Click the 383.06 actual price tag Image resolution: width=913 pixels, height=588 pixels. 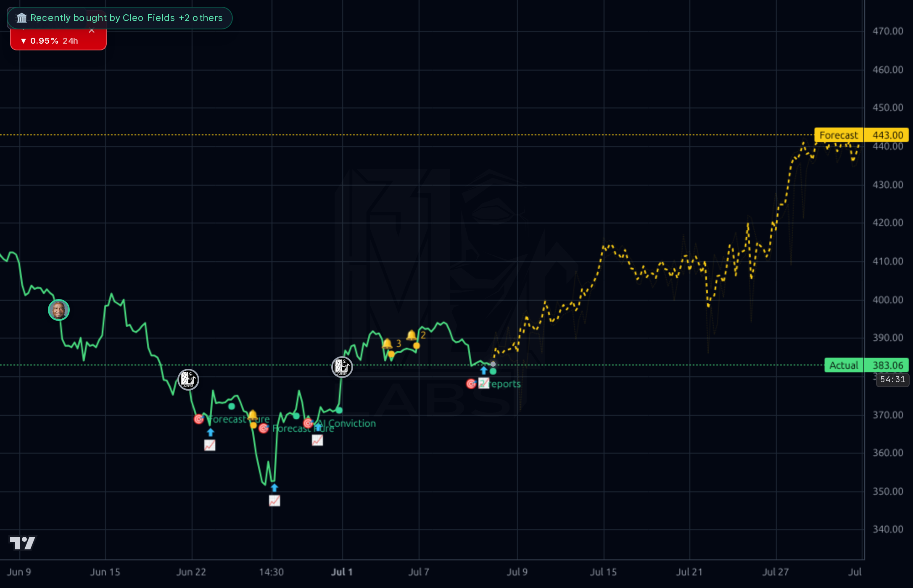click(x=887, y=365)
